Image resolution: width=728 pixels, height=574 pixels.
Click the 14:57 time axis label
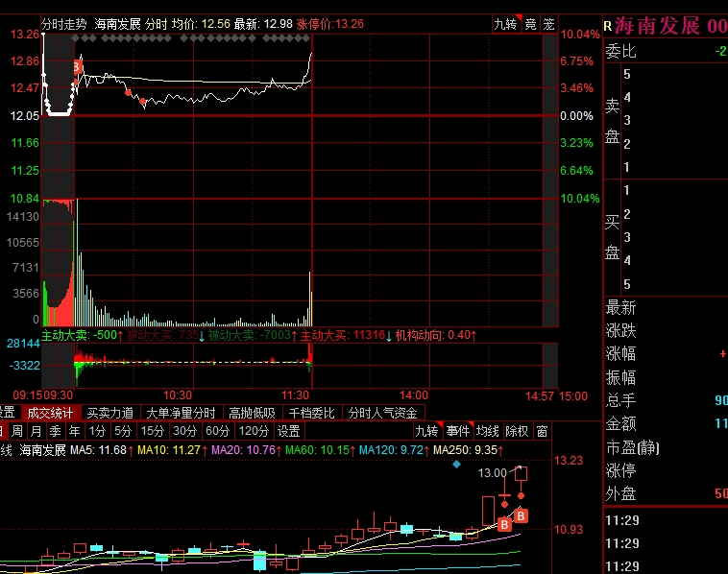tap(540, 395)
